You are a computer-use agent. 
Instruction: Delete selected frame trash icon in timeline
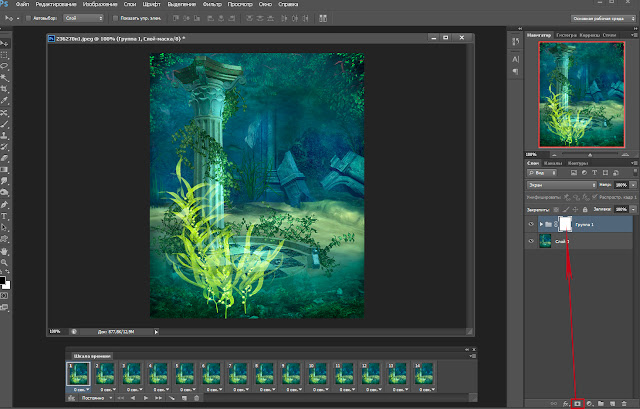(x=196, y=398)
